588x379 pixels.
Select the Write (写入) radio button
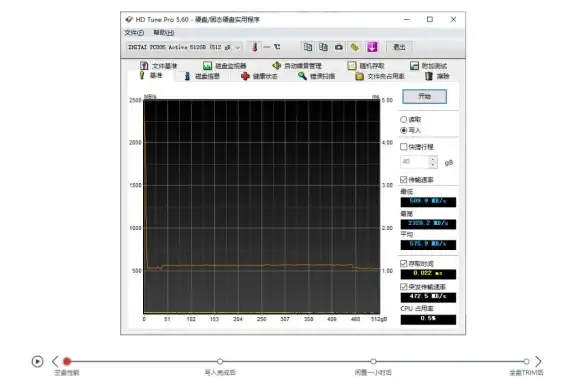click(x=404, y=130)
